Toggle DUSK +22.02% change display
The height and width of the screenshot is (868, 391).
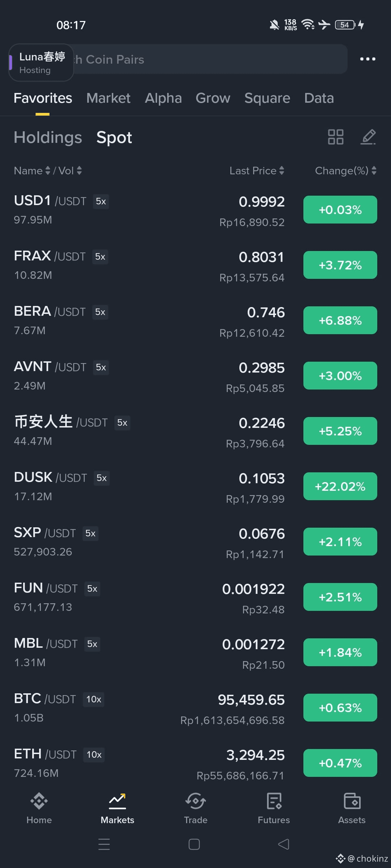click(340, 486)
